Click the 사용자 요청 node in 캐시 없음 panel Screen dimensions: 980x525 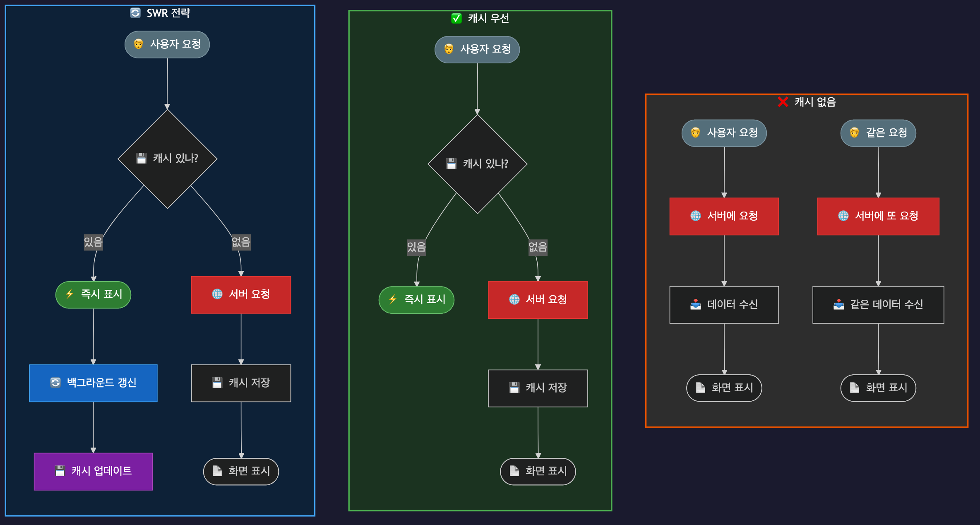724,133
